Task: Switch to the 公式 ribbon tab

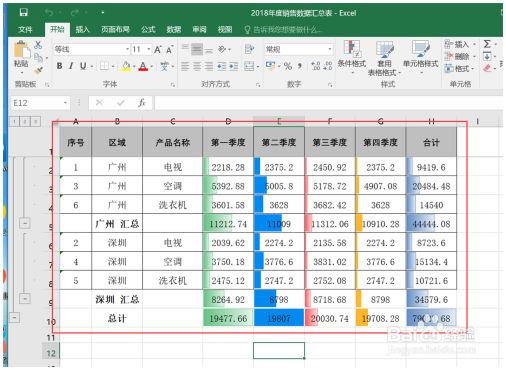Action: [148, 30]
